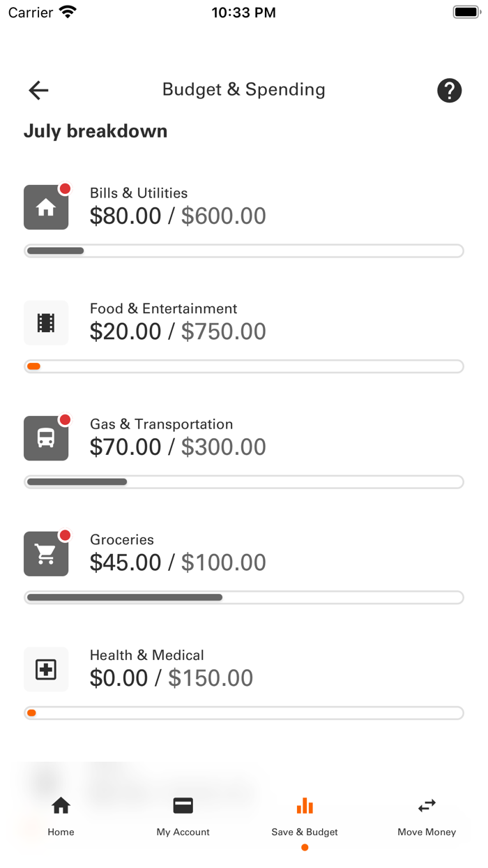Tap the alert indicator on Gas & Transportation
Image resolution: width=488 pixels, height=868 pixels.
pos(66,419)
